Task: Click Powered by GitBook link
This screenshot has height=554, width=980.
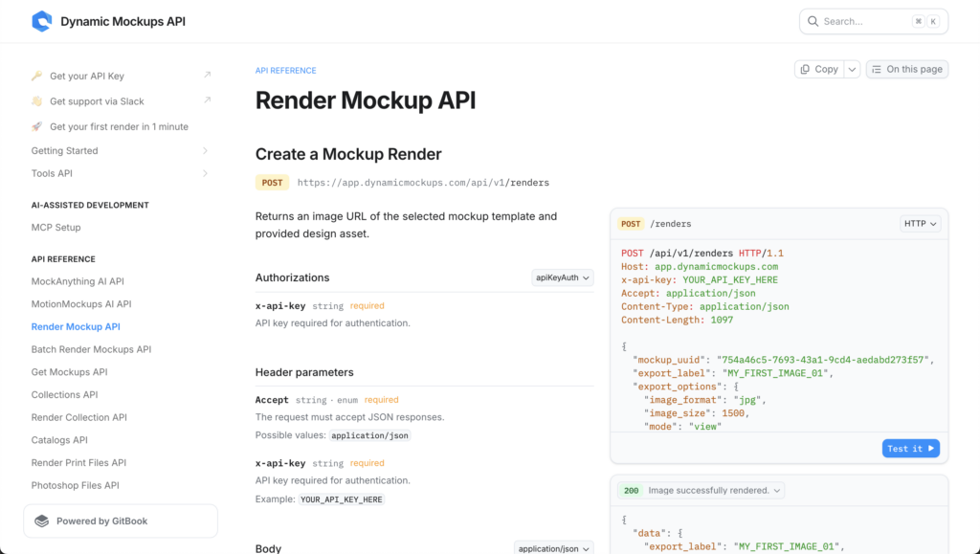Action: (121, 521)
